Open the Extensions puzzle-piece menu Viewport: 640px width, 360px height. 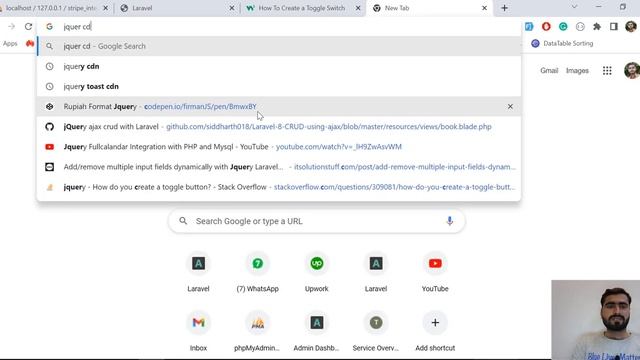click(x=597, y=27)
